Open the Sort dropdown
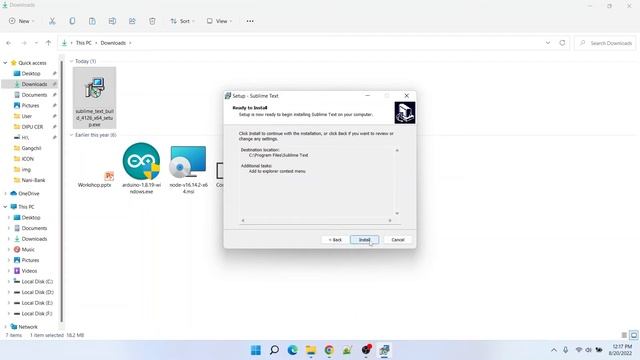Screen dimensions: 640x360 coord(182,21)
